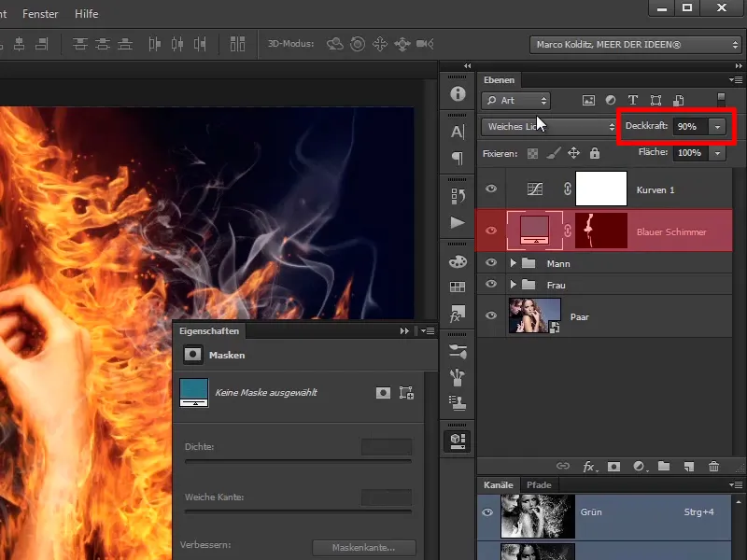Open the Fenster menu
747x560 pixels.
40,14
